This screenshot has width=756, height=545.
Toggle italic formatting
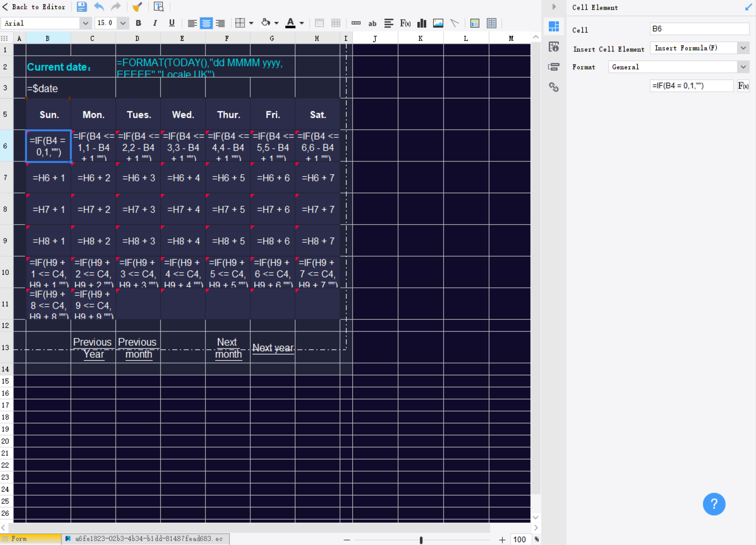[x=155, y=23]
